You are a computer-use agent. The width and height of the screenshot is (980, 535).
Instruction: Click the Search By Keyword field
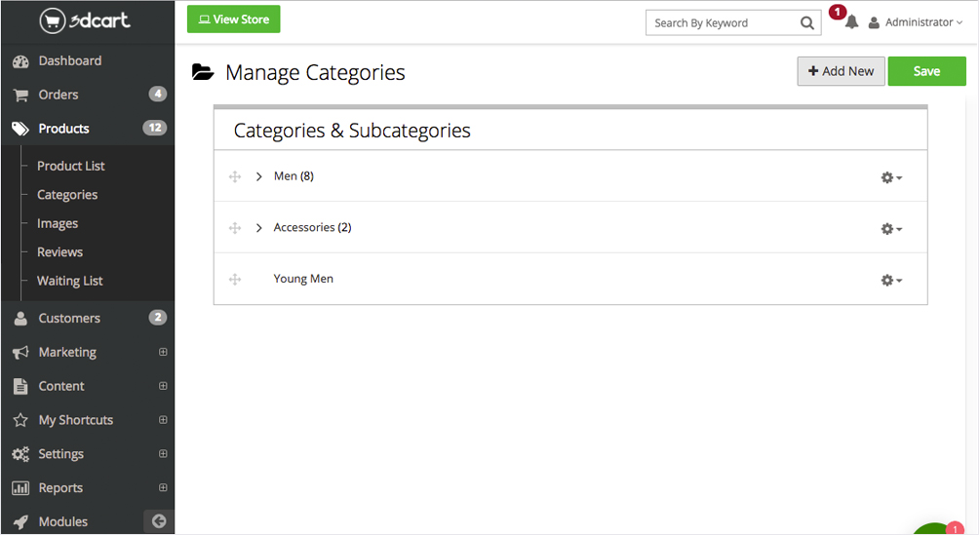pyautogui.click(x=722, y=23)
